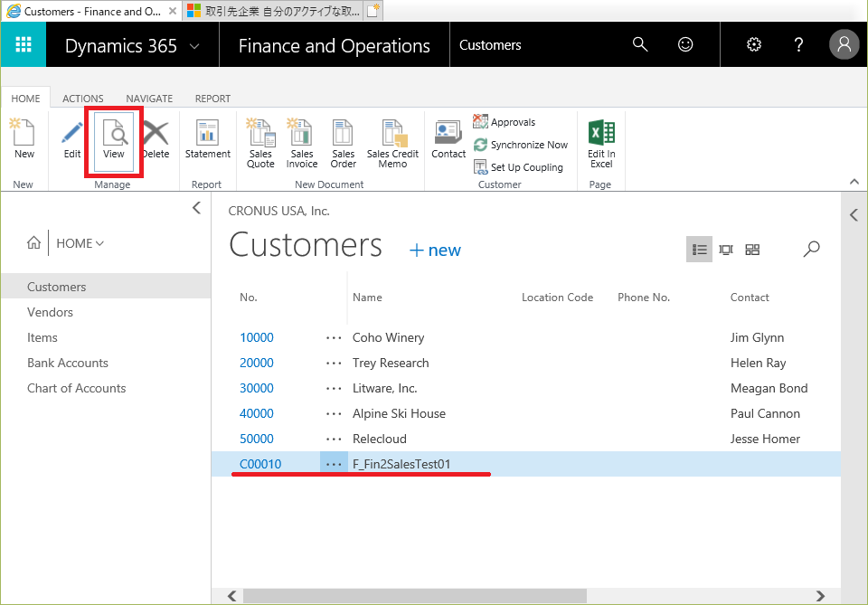Screen dimensions: 868x605
Task: Open customer number 40000 link
Action: 256,413
